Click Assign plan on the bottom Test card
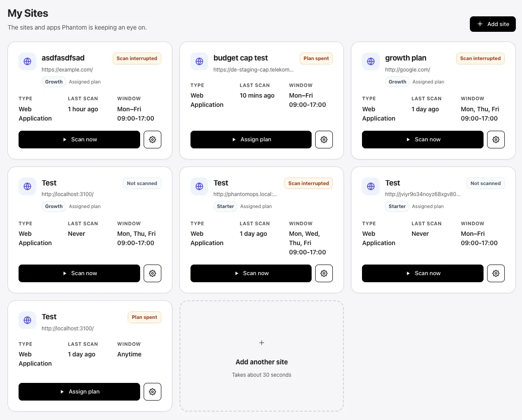The image size is (522, 420). pos(79,391)
